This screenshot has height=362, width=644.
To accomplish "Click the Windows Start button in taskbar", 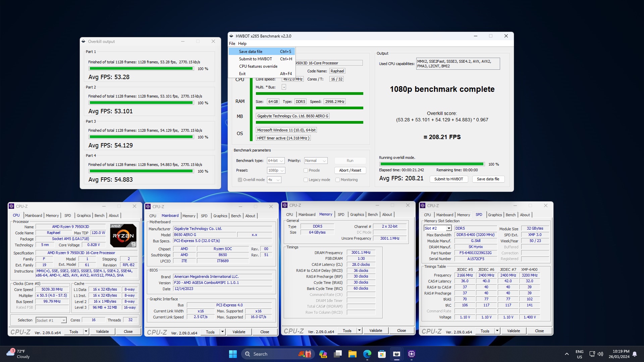I will point(233,354).
